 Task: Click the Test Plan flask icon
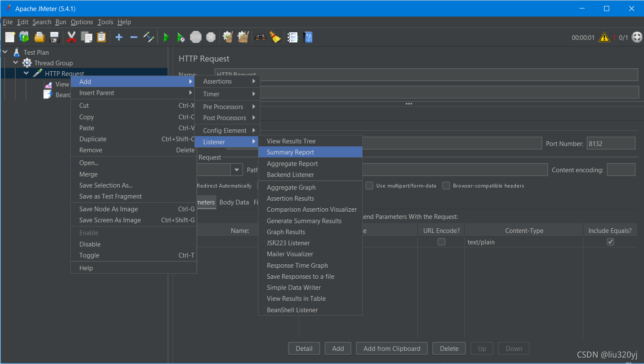(17, 52)
